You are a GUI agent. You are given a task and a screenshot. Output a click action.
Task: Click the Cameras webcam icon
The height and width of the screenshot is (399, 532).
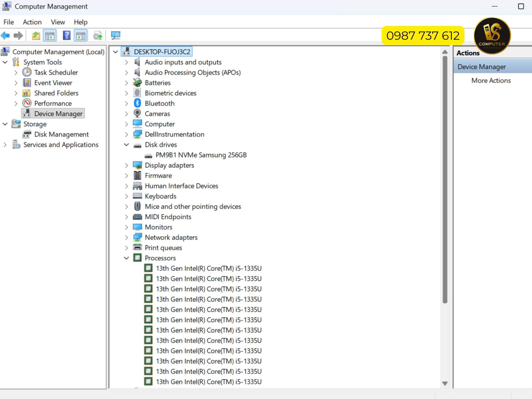(x=137, y=113)
